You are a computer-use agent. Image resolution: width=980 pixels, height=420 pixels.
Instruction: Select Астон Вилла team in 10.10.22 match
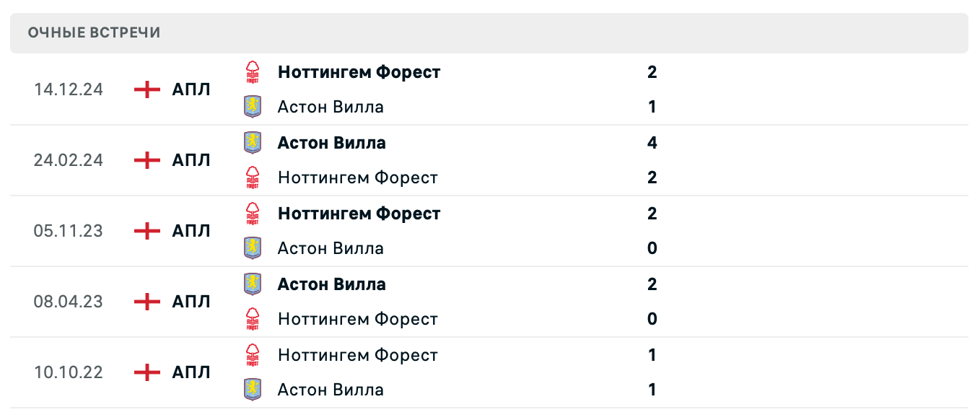tap(331, 390)
